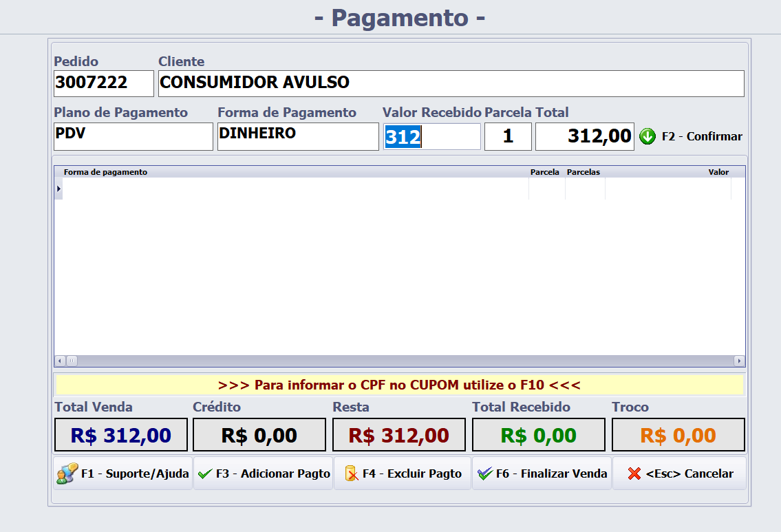
Task: Click the Cliente name field
Action: pos(451,83)
